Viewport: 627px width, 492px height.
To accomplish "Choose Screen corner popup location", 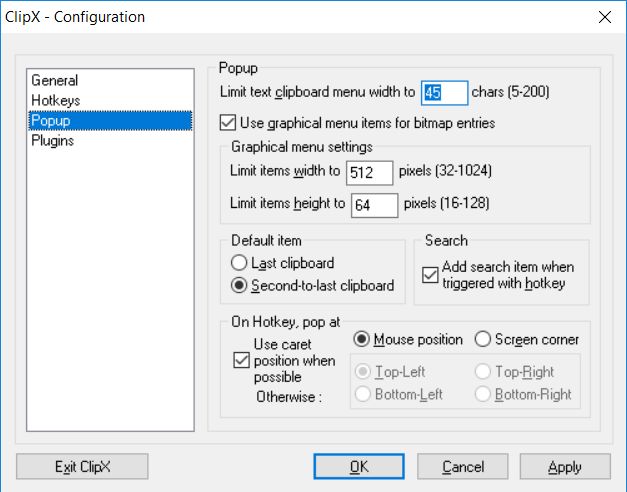I will [x=481, y=339].
